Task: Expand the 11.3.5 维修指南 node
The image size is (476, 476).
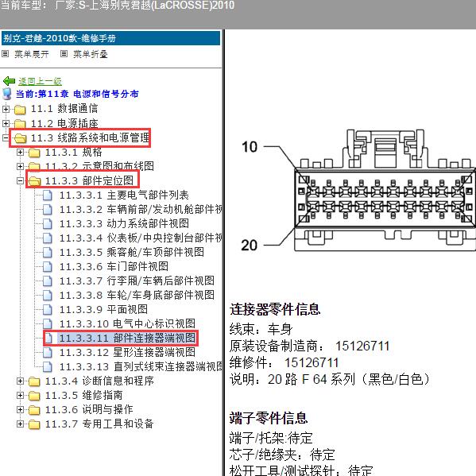Action: coord(20,395)
